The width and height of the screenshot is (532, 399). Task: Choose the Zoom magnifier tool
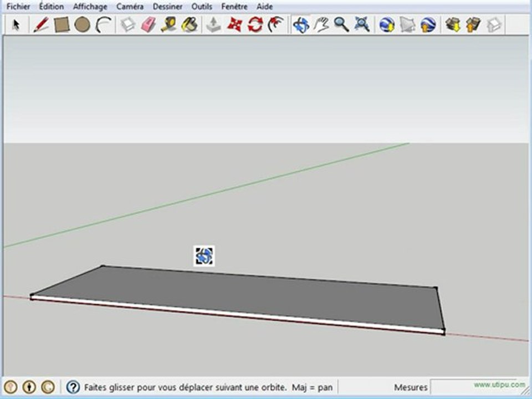341,25
